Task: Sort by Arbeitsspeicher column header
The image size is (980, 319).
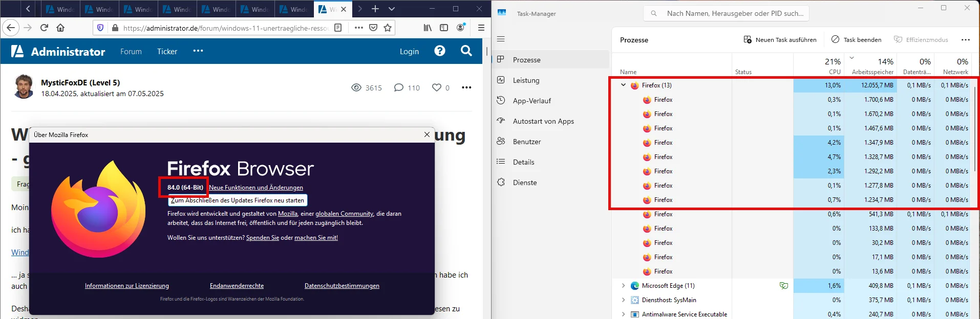Action: coord(870,66)
